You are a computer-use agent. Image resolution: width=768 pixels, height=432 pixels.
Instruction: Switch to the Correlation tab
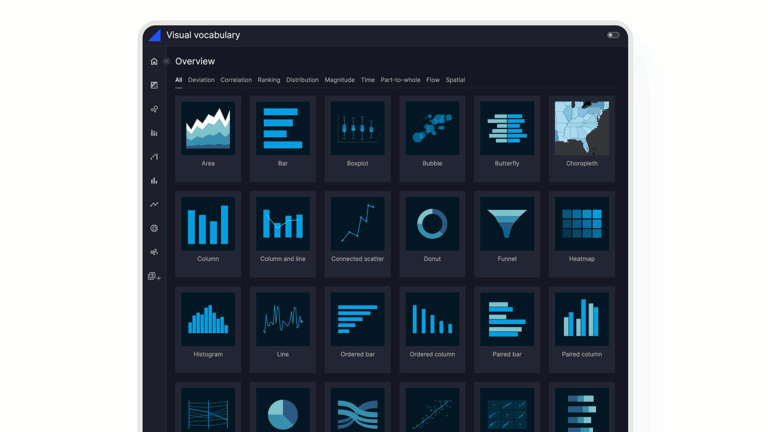[236, 80]
